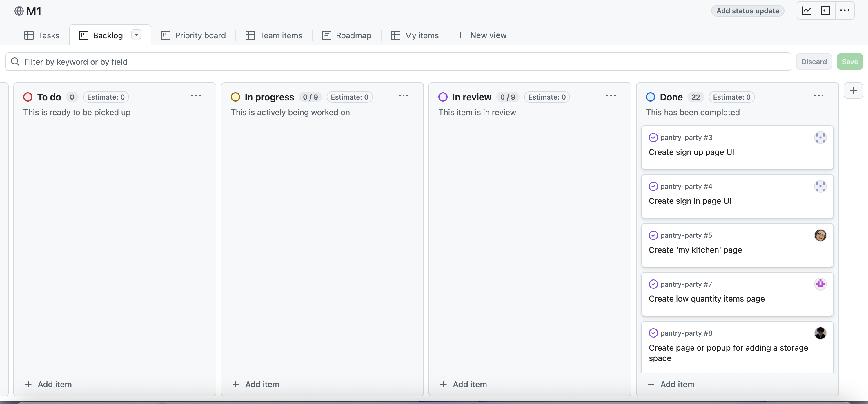Click the plus icon to add new column
This screenshot has width=868, height=404.
[853, 90]
